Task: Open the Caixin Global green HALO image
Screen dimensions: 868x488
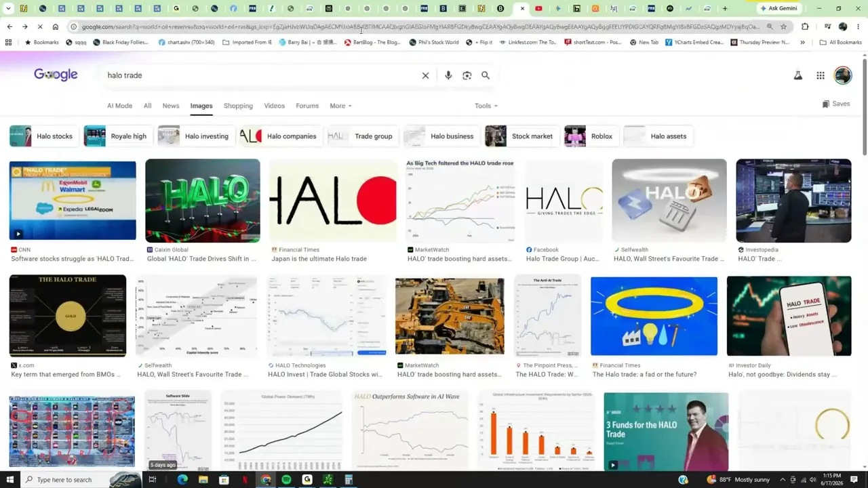Action: [x=203, y=201]
